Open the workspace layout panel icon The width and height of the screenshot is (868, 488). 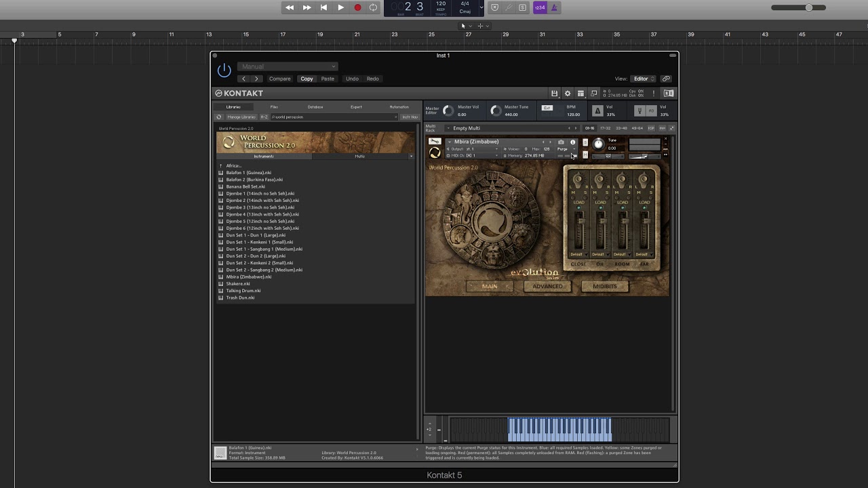pos(580,94)
